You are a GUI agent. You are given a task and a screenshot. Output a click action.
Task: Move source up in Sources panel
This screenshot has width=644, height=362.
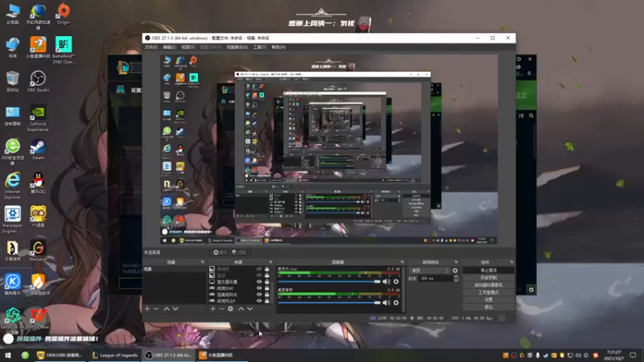click(x=241, y=309)
